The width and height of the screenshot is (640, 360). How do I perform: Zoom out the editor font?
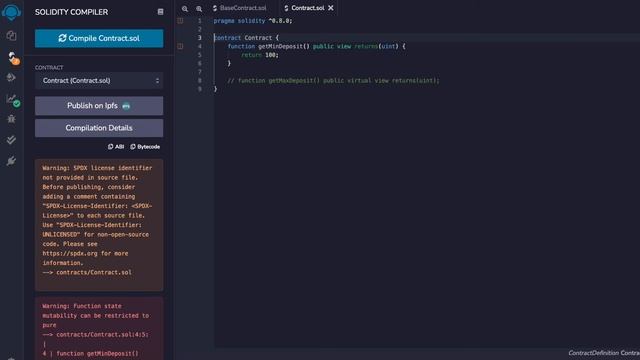(185, 9)
